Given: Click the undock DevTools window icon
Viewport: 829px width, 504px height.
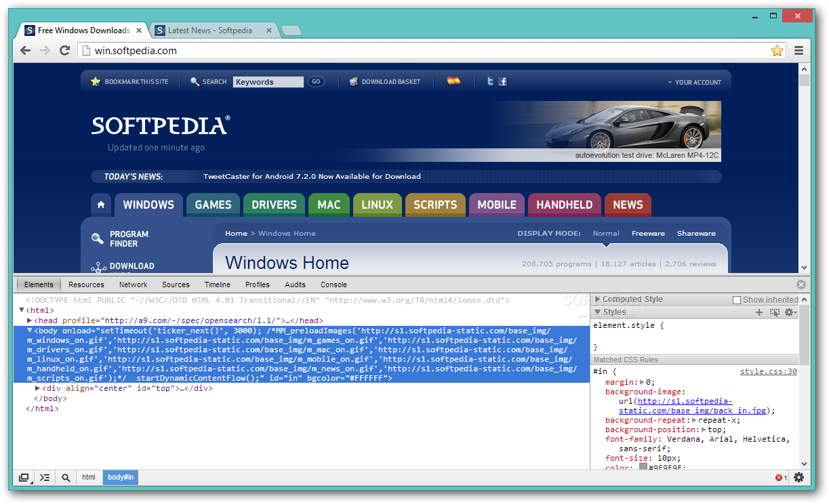Looking at the screenshot, I should pyautogui.click(x=24, y=478).
